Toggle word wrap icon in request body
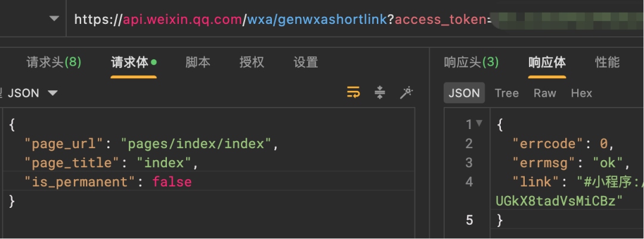Image resolution: width=644 pixels, height=239 pixels. point(354,93)
